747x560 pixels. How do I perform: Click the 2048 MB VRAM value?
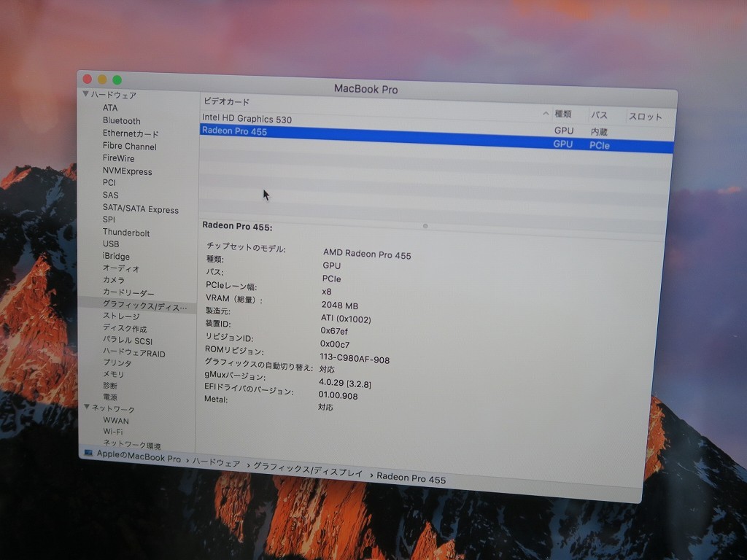[x=340, y=306]
